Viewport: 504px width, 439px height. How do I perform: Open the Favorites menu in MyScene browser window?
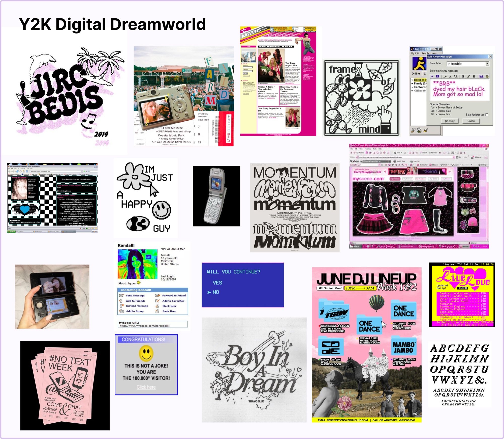(368, 149)
